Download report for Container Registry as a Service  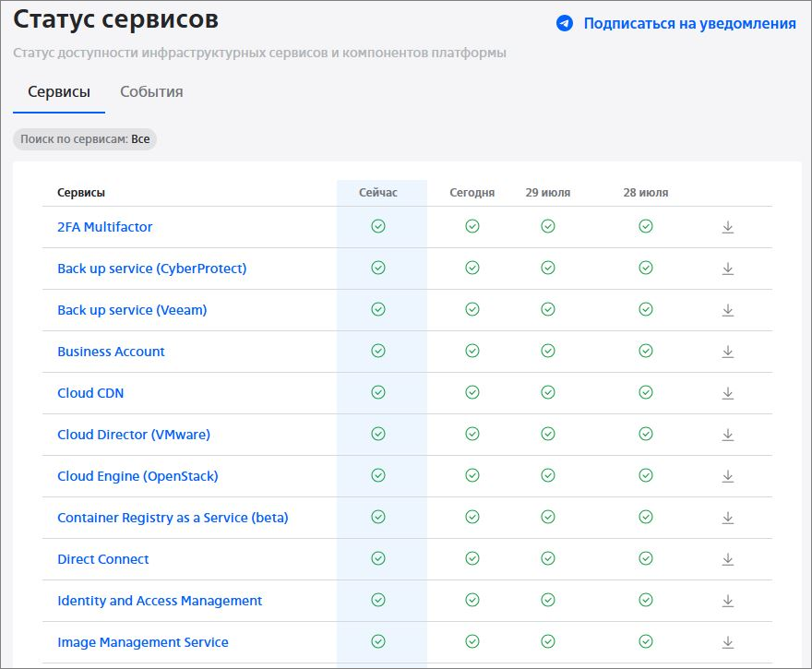[728, 518]
